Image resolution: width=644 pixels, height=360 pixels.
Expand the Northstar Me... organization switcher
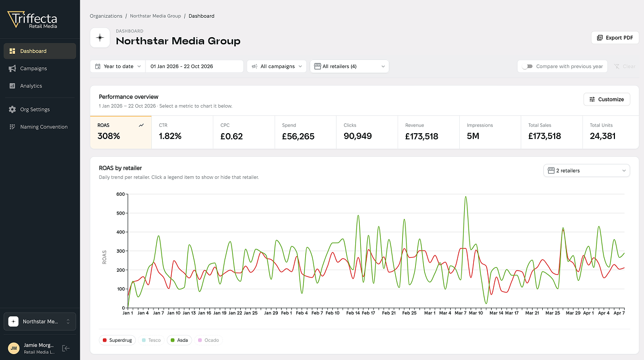pyautogui.click(x=40, y=322)
